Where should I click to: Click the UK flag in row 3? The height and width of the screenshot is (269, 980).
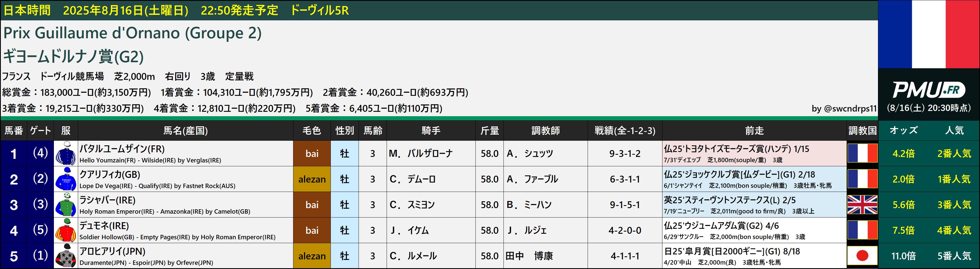pyautogui.click(x=862, y=205)
